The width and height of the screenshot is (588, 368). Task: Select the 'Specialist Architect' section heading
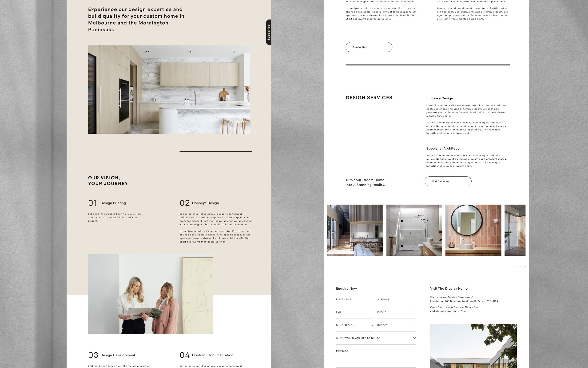coord(442,148)
